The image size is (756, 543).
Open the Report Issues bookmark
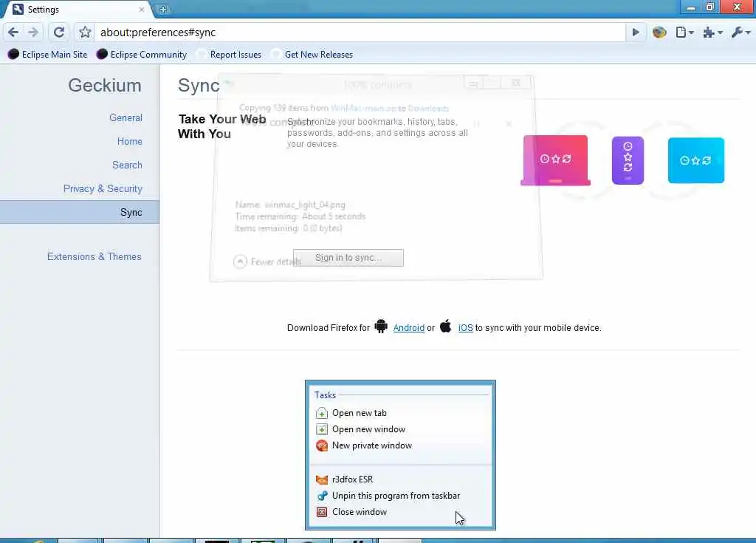[x=230, y=55]
